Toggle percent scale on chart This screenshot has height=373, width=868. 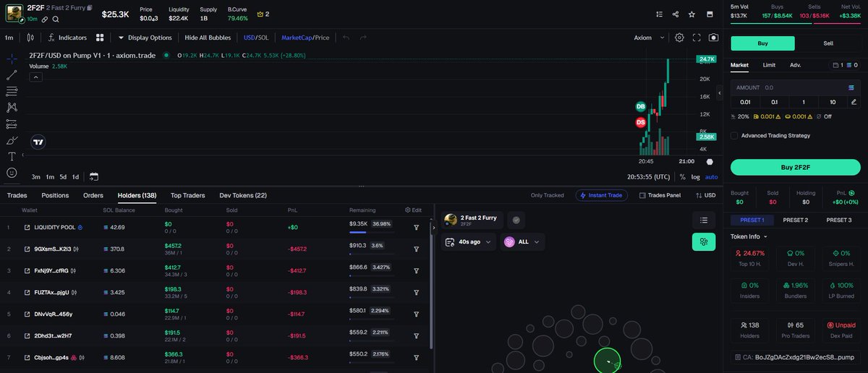[682, 176]
